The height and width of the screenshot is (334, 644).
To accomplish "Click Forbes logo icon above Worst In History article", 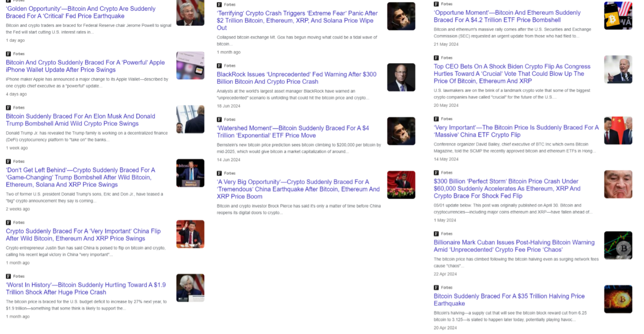I will (x=8, y=276).
